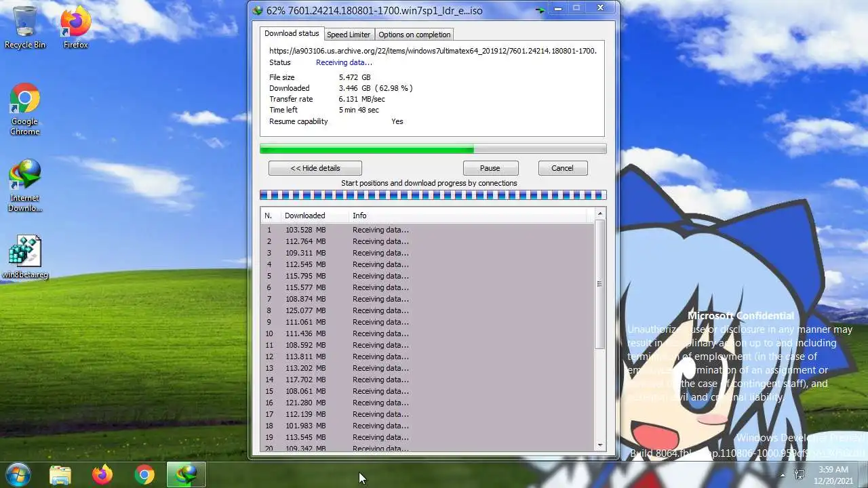Open the Windows Start orb

18,474
